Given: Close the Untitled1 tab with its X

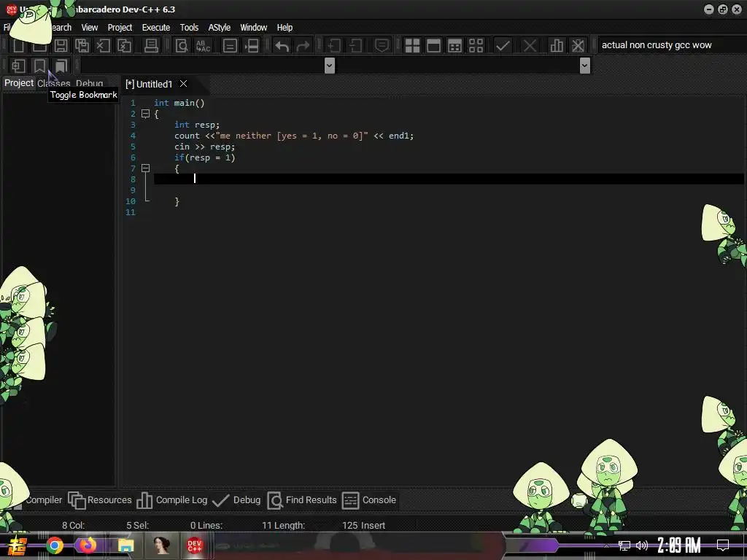Looking at the screenshot, I should click(x=183, y=84).
